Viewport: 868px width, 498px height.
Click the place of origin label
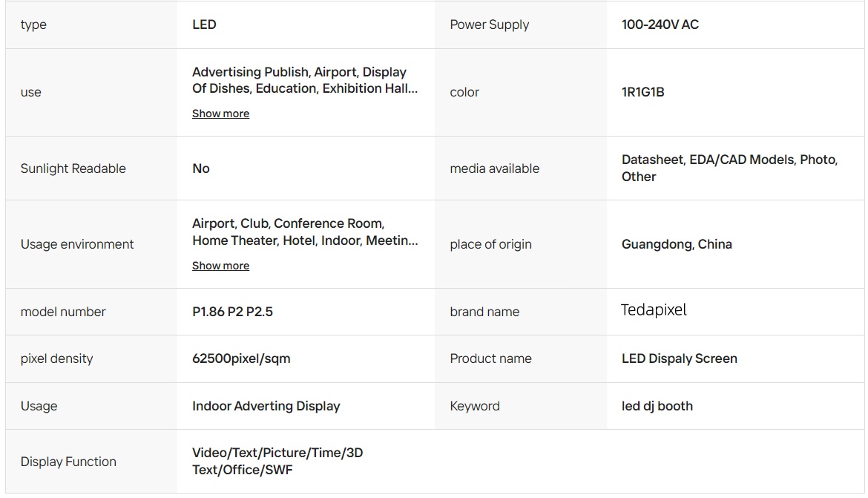[x=490, y=244]
